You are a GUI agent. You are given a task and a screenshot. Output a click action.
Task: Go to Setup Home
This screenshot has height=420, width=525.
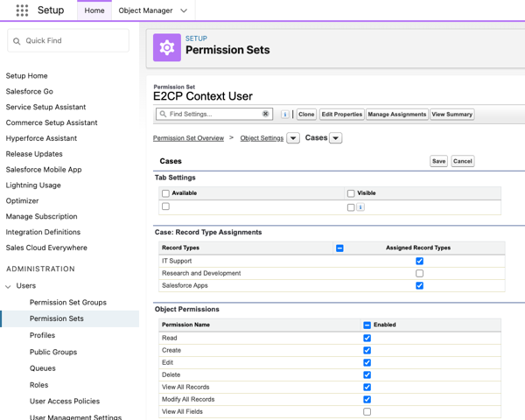[x=26, y=76]
